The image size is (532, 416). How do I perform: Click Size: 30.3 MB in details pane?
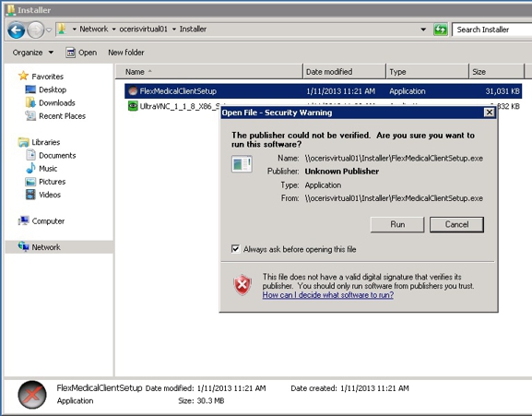(201, 401)
